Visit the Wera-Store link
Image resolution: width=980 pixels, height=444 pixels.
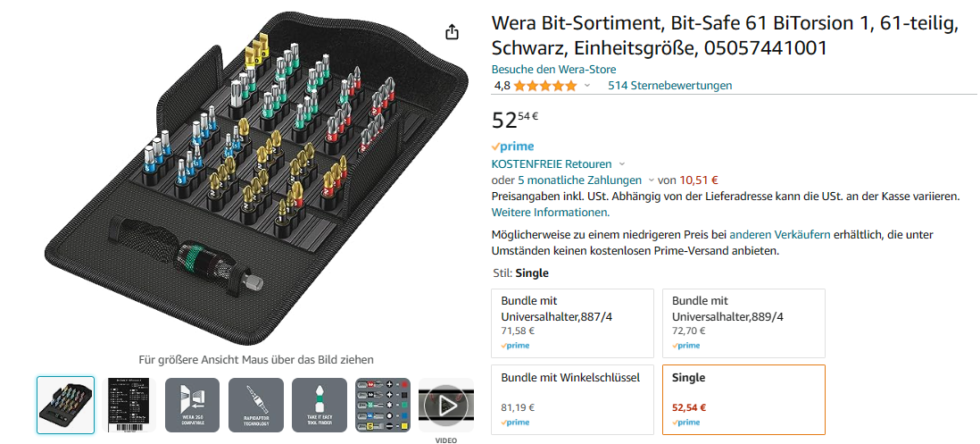tap(553, 69)
